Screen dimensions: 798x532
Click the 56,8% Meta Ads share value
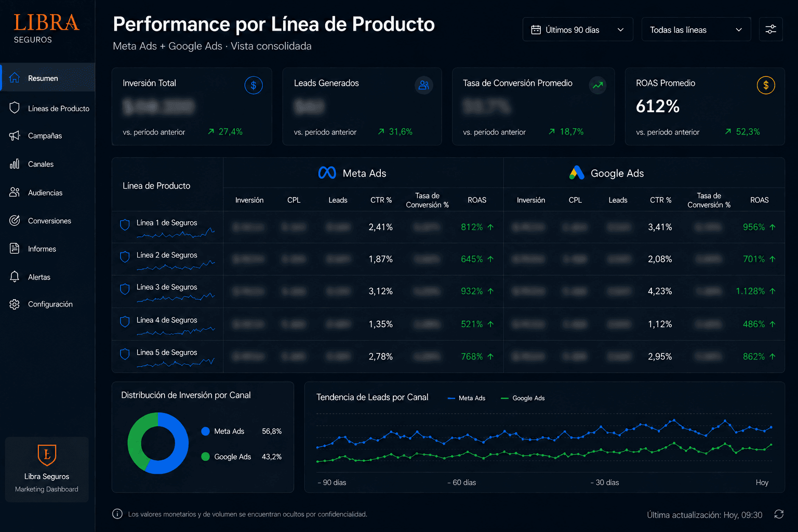272,431
